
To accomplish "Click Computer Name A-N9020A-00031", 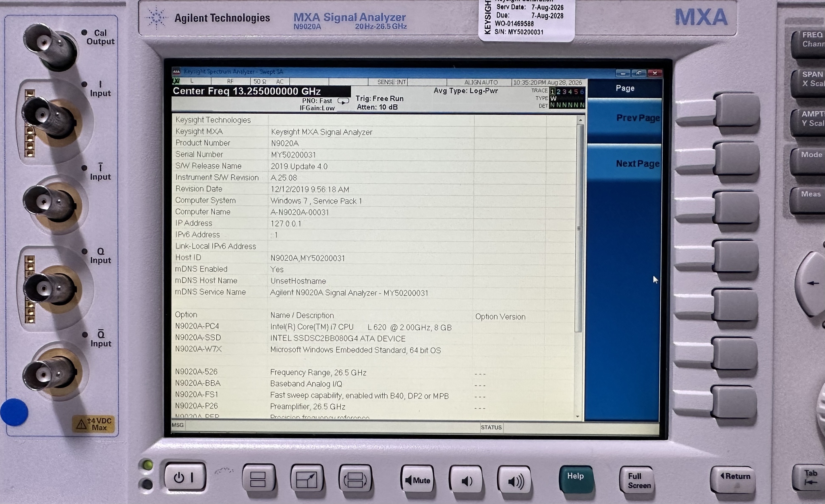I will pos(299,212).
